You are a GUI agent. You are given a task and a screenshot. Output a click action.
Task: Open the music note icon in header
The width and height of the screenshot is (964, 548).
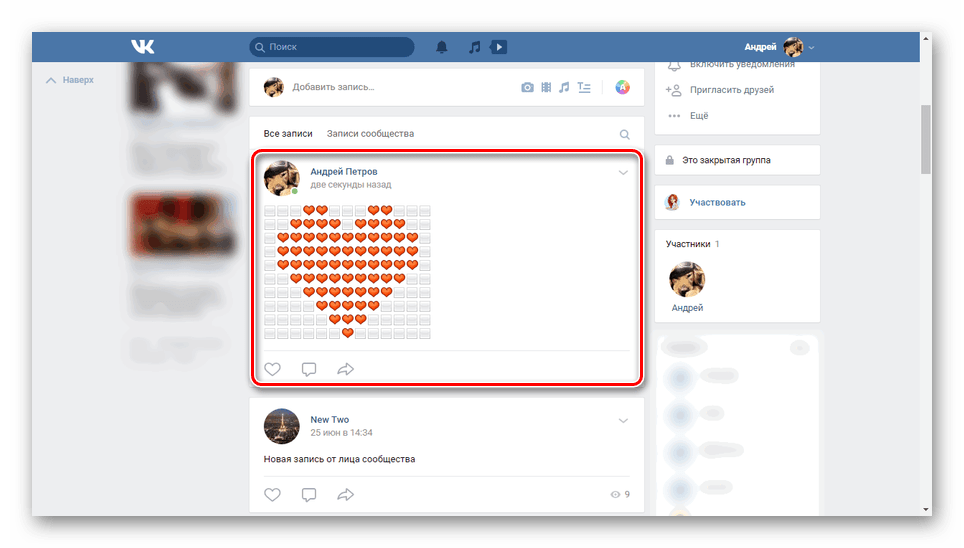point(475,47)
